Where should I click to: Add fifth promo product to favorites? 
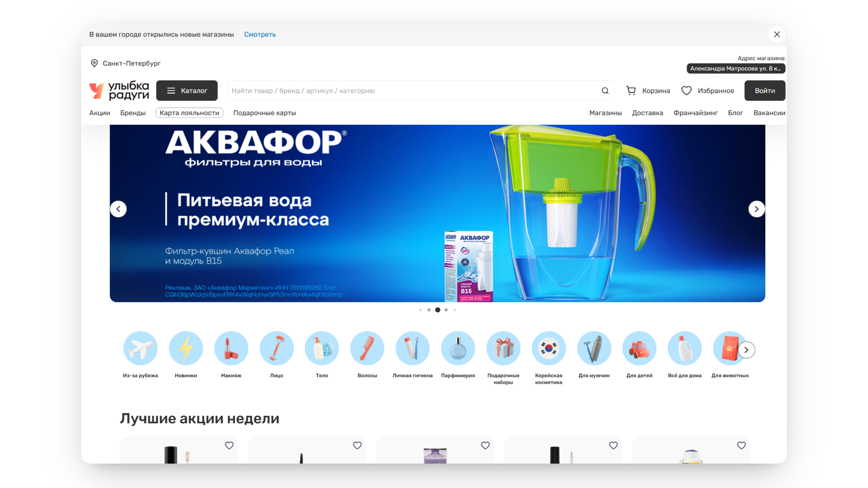click(741, 446)
